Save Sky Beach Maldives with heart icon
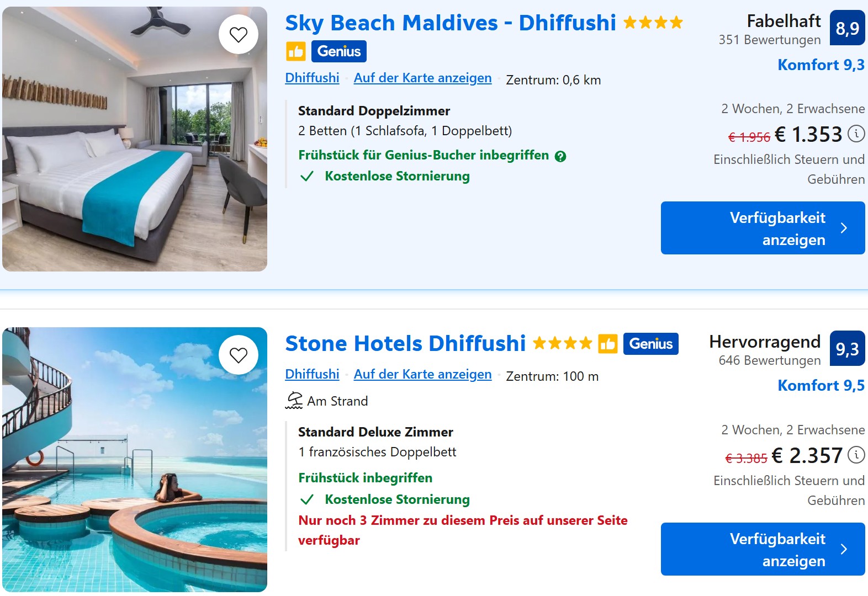868x596 pixels. (x=239, y=34)
